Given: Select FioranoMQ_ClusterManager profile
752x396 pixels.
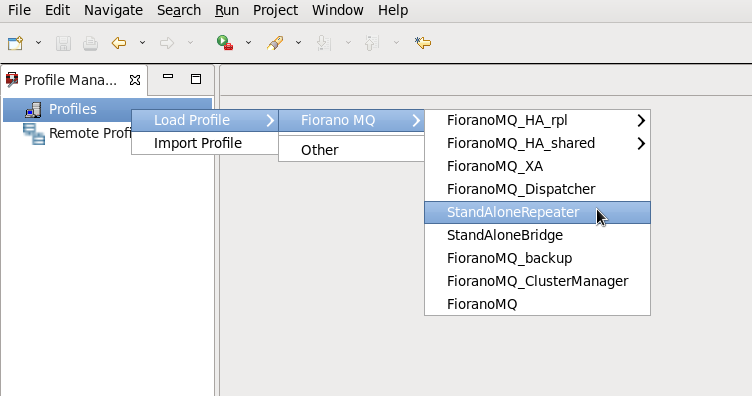Looking at the screenshot, I should pos(537,281).
